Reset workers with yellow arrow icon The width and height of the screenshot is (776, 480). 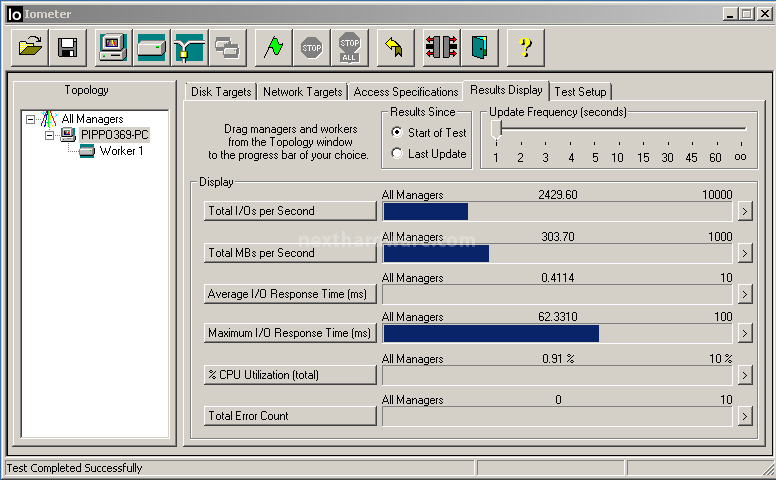tap(395, 48)
